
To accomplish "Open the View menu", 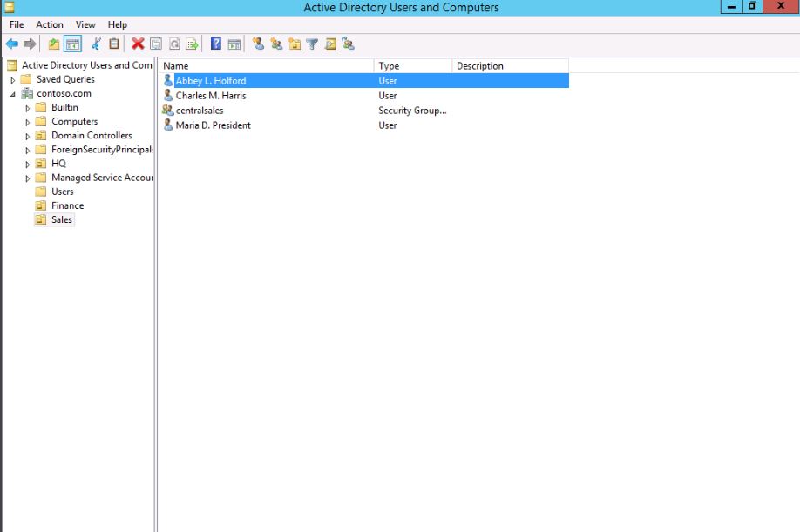I will pyautogui.click(x=85, y=24).
